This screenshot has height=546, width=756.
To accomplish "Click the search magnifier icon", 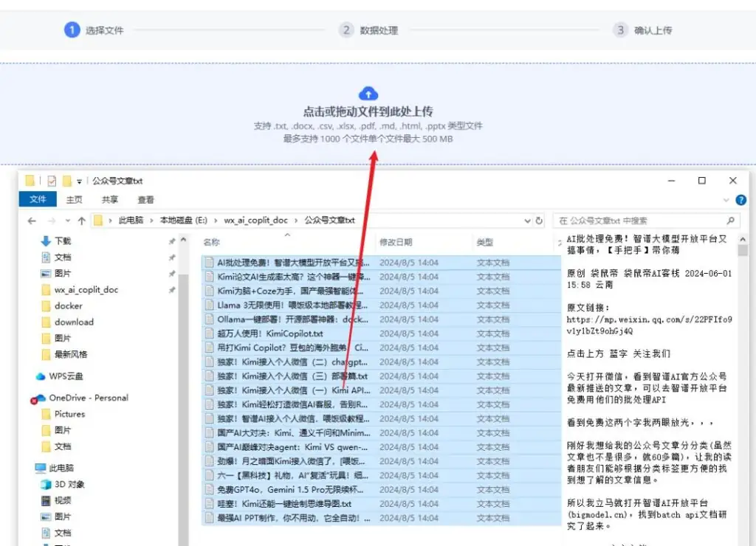I will [x=730, y=221].
